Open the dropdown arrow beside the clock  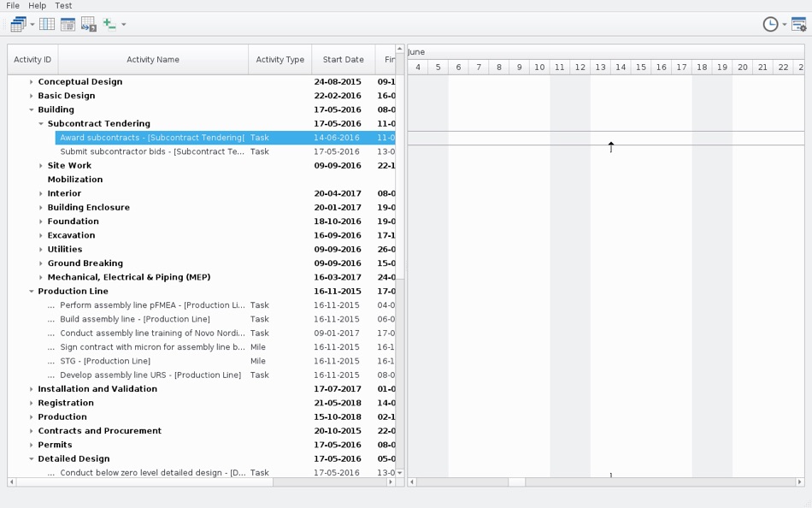pyautogui.click(x=784, y=24)
